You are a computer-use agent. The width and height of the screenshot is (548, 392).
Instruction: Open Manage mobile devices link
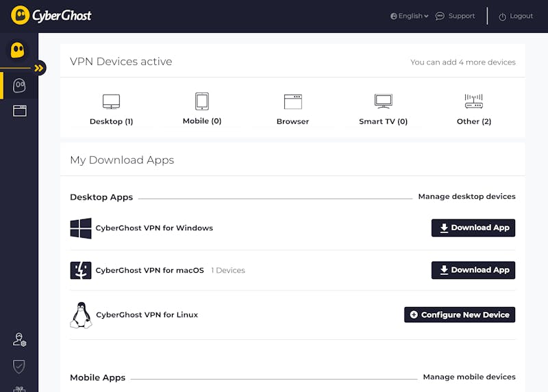[x=469, y=377]
